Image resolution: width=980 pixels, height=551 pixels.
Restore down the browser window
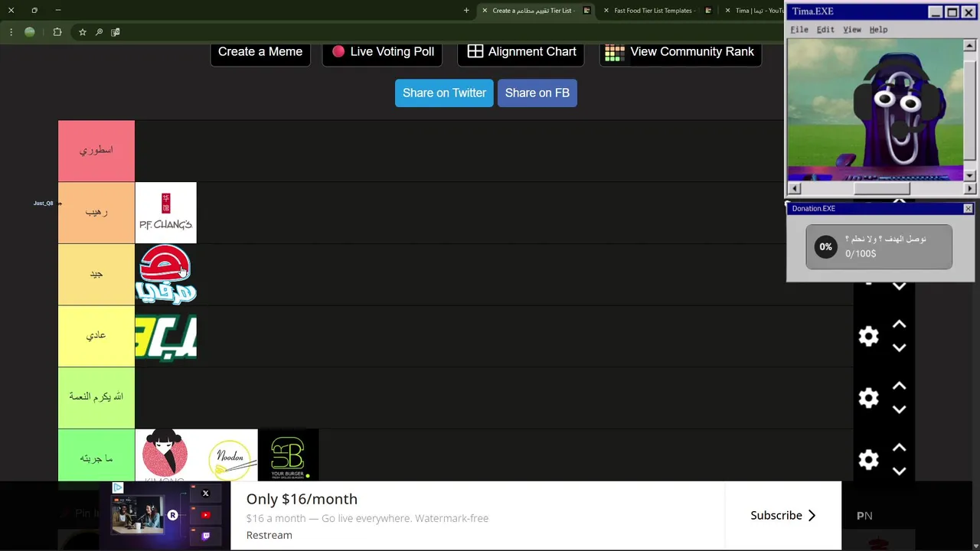click(34, 11)
